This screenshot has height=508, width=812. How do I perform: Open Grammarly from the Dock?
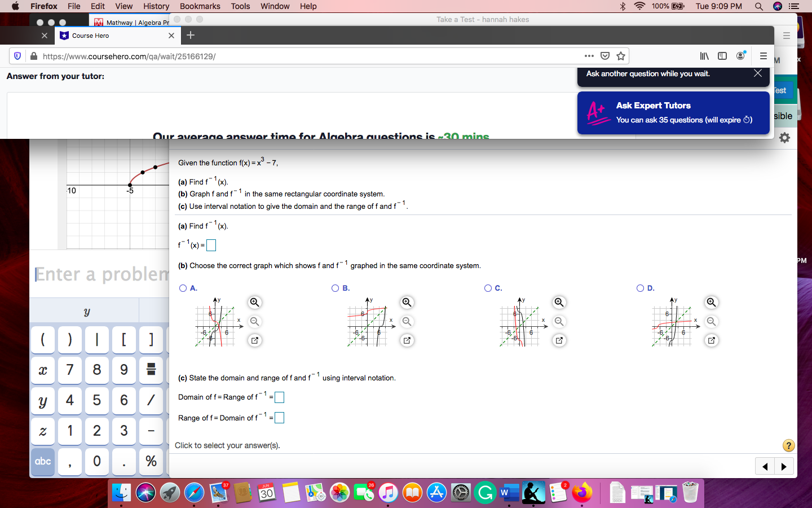(485, 493)
